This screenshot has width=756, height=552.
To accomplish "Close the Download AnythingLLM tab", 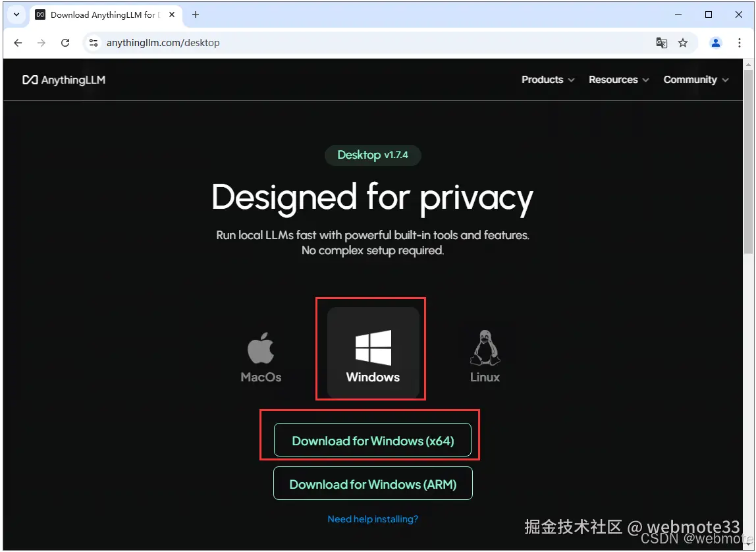I will 172,14.
